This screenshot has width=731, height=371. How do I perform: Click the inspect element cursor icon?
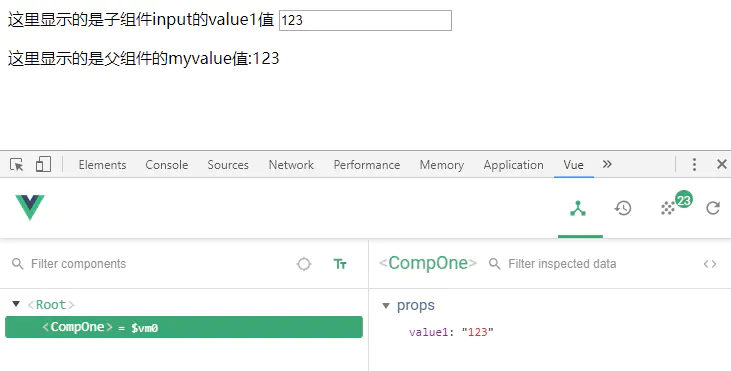(x=17, y=165)
